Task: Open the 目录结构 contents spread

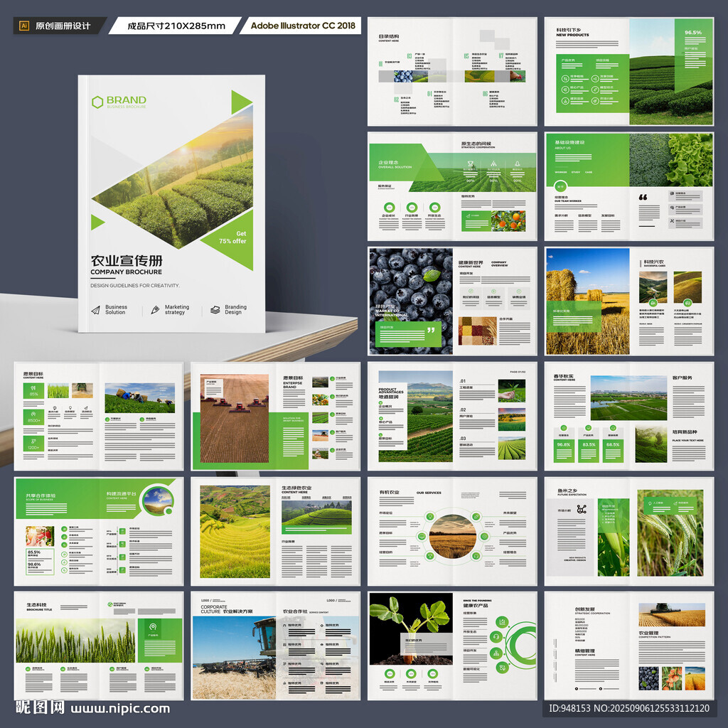Action: 452,72
